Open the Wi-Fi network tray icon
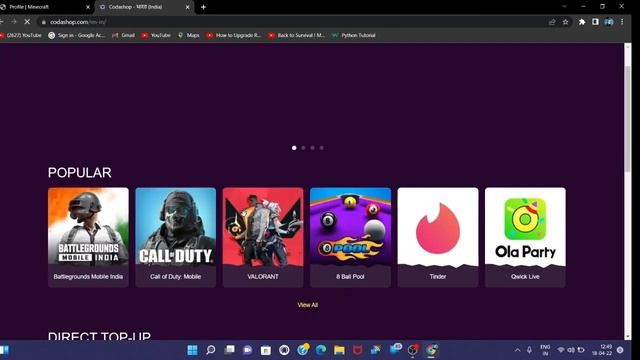The height and width of the screenshot is (360, 640). pos(561,350)
